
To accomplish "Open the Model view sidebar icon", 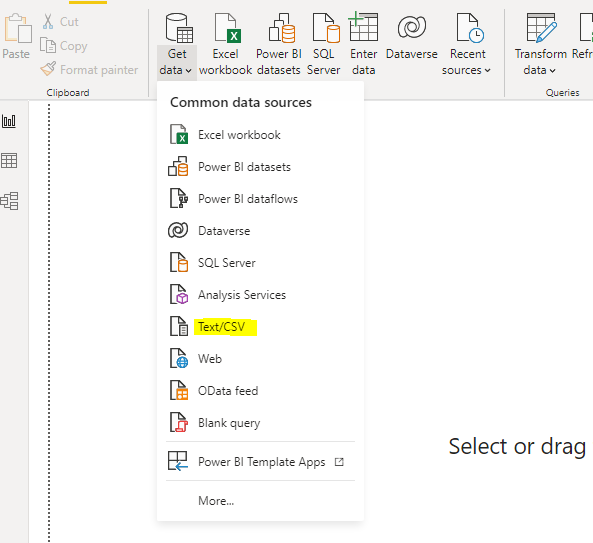I will (x=9, y=200).
